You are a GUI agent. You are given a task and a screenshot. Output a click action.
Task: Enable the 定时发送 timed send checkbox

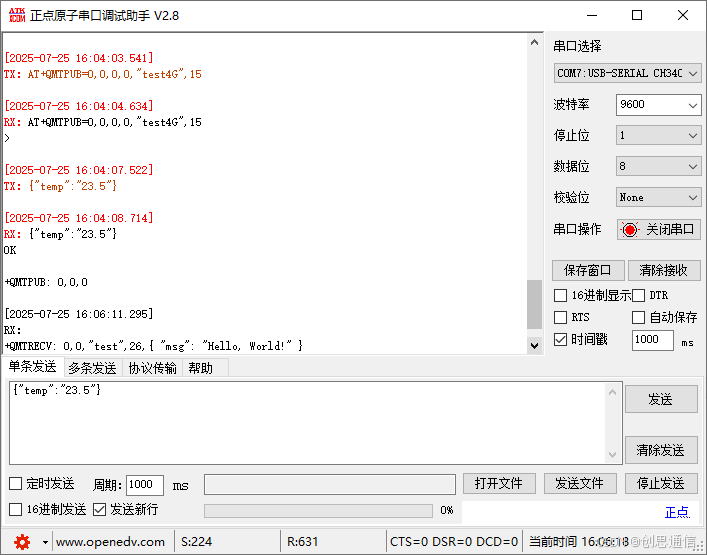point(15,484)
